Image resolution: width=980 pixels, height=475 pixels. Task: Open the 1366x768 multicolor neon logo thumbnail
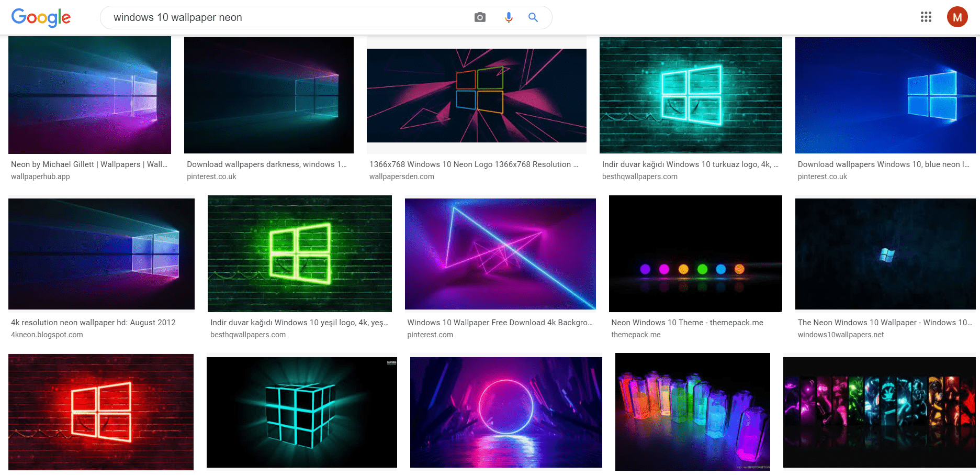pyautogui.click(x=477, y=95)
